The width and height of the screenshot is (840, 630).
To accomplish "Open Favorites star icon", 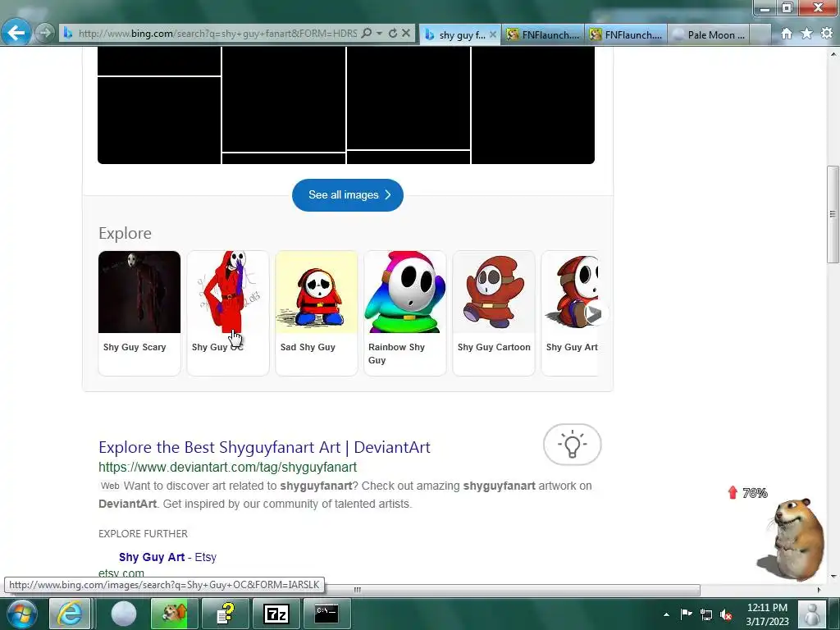I will [807, 34].
